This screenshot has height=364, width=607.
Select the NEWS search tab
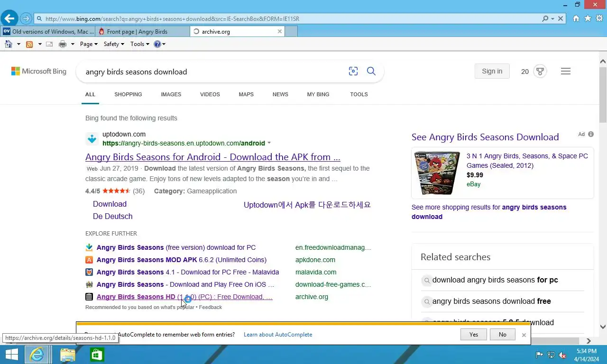point(280,94)
